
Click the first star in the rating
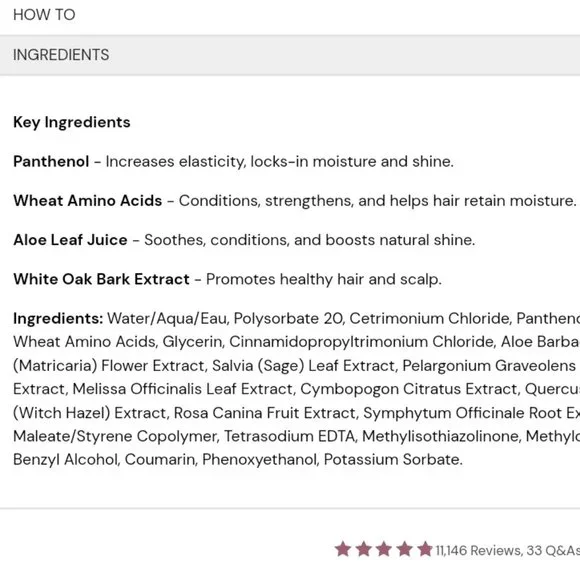[343, 549]
